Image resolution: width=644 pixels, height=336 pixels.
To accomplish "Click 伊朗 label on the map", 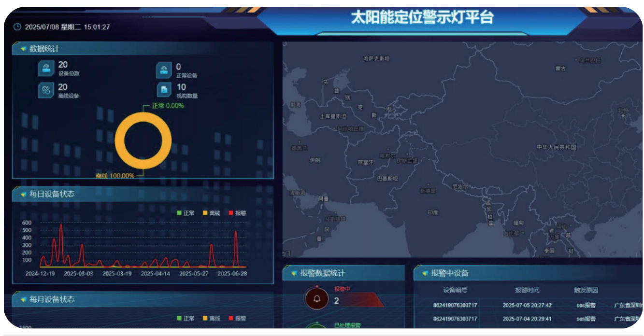I will [x=315, y=160].
